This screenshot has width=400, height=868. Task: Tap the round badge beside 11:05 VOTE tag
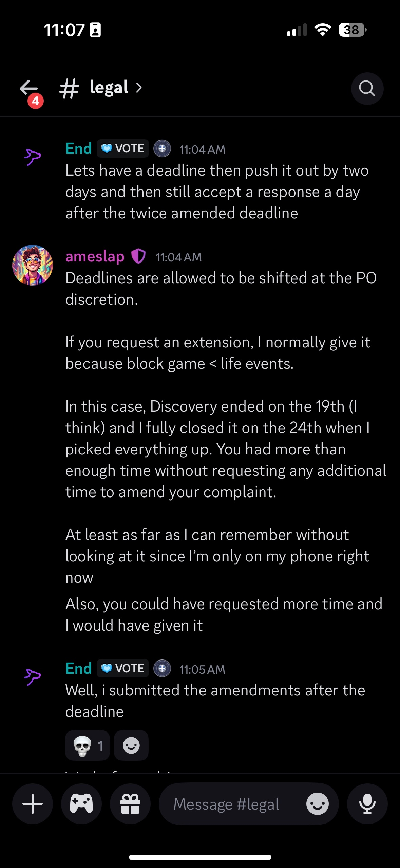point(162,668)
